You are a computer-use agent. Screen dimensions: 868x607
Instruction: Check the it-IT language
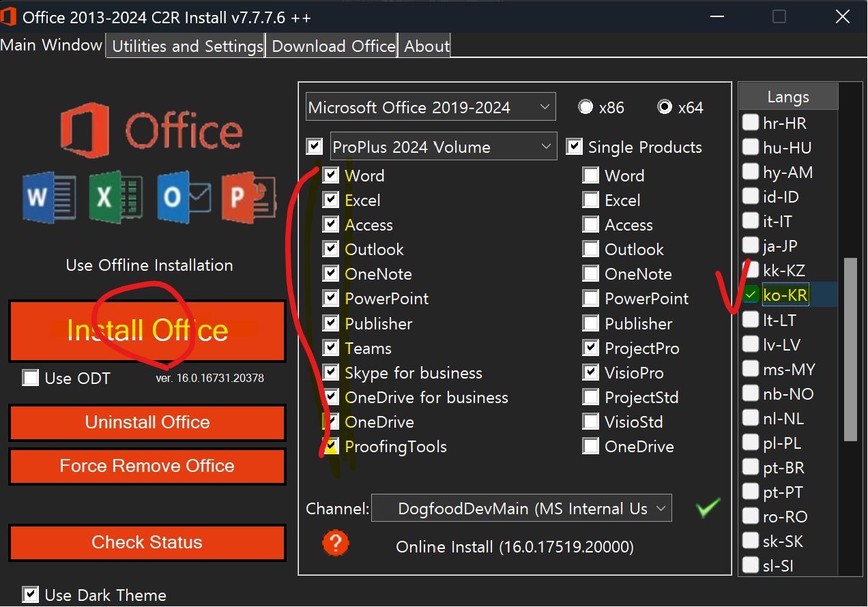coord(751,221)
